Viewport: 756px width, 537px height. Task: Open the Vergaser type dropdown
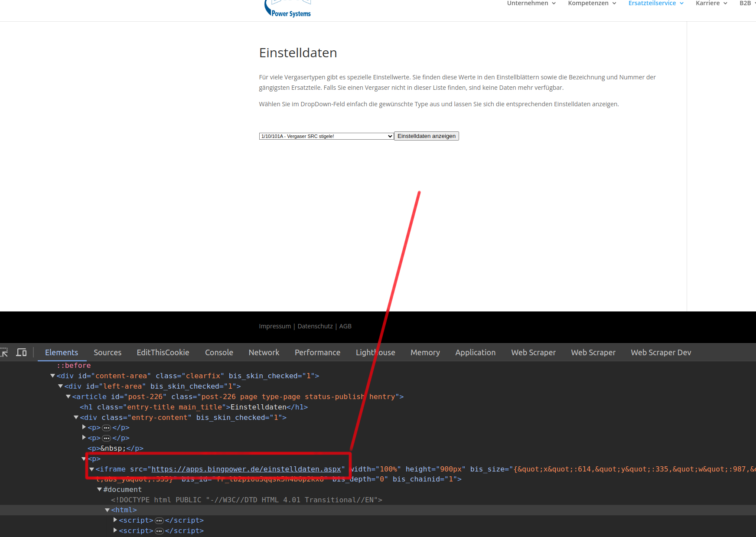326,136
